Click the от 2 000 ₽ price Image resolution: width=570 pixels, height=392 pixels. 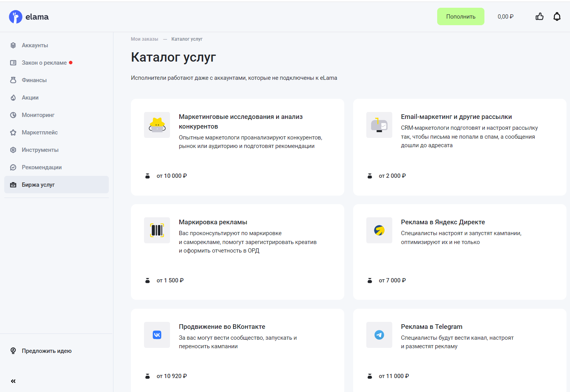point(392,176)
